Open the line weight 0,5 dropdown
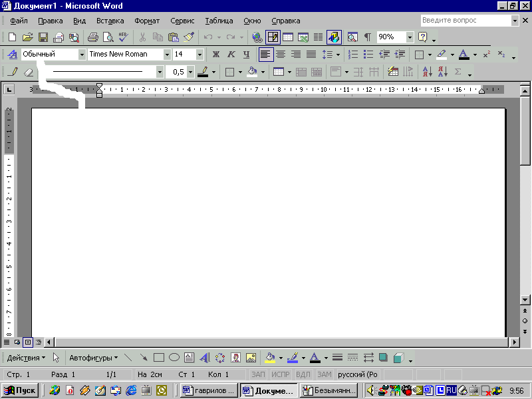This screenshot has width=532, height=399. point(191,72)
